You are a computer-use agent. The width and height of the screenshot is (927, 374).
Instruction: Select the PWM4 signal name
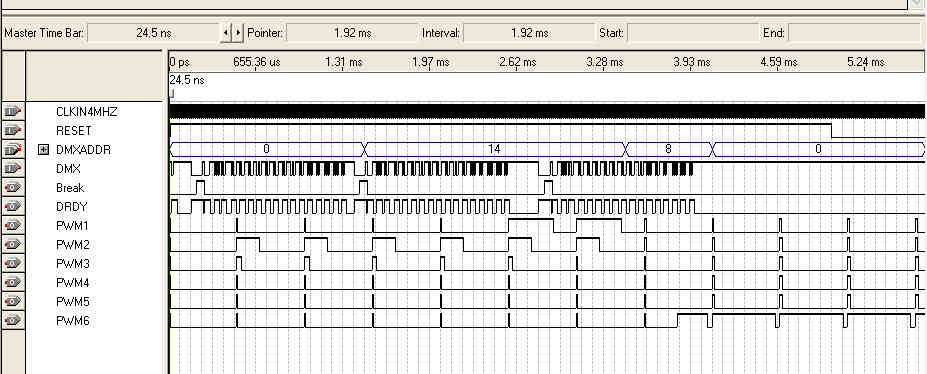tap(73, 282)
